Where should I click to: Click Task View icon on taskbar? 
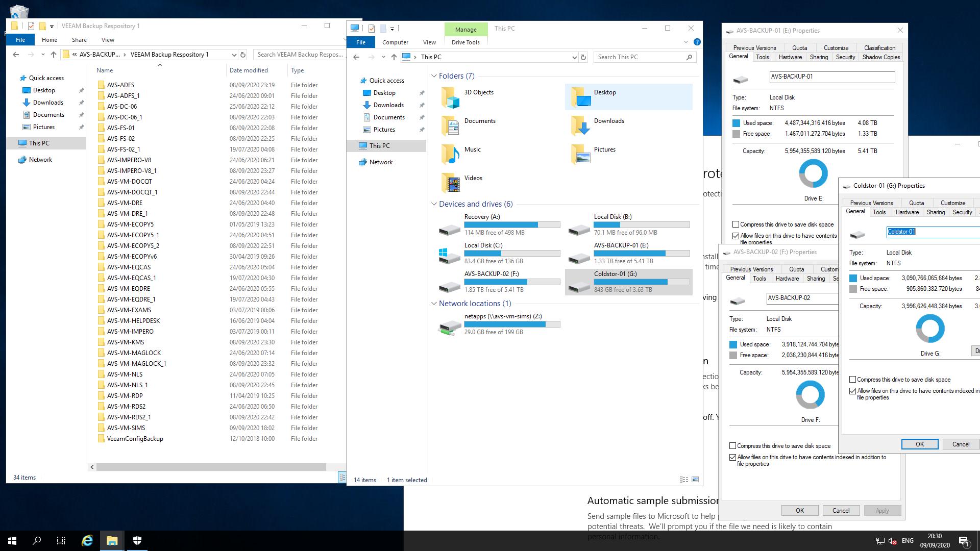61,540
